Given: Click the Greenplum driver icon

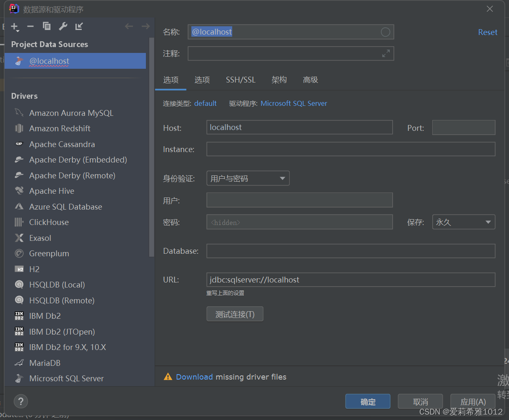Looking at the screenshot, I should point(19,253).
